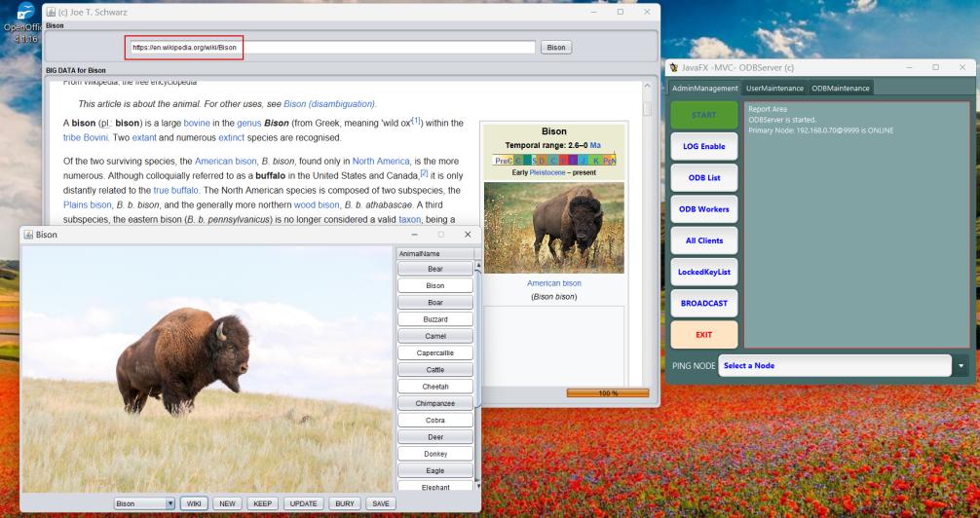Viewport: 980px width, 518px height.
Task: Click the red EXIT button
Action: (703, 335)
